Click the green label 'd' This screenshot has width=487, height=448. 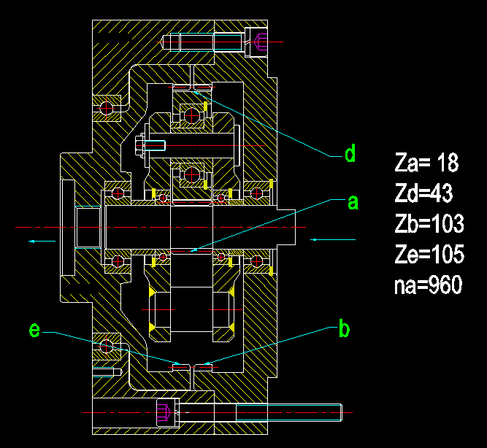[x=350, y=152]
